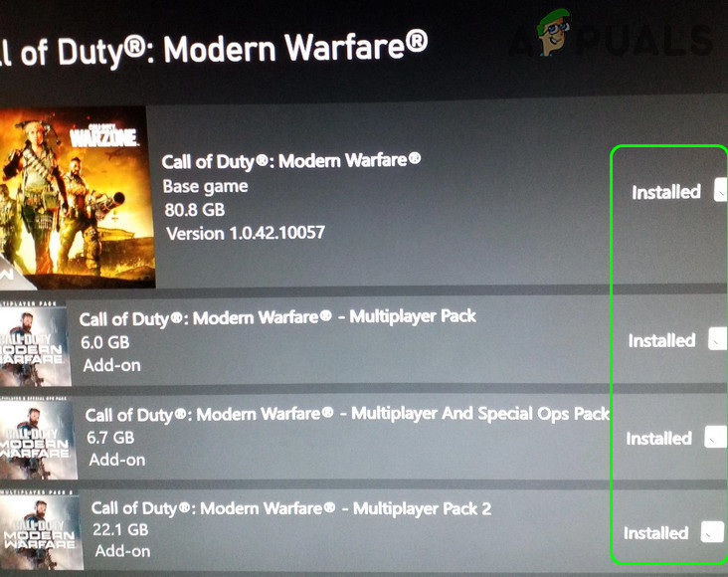
Task: Toggle Multiplayer And Special Ops Pack checkbox
Action: 715,437
